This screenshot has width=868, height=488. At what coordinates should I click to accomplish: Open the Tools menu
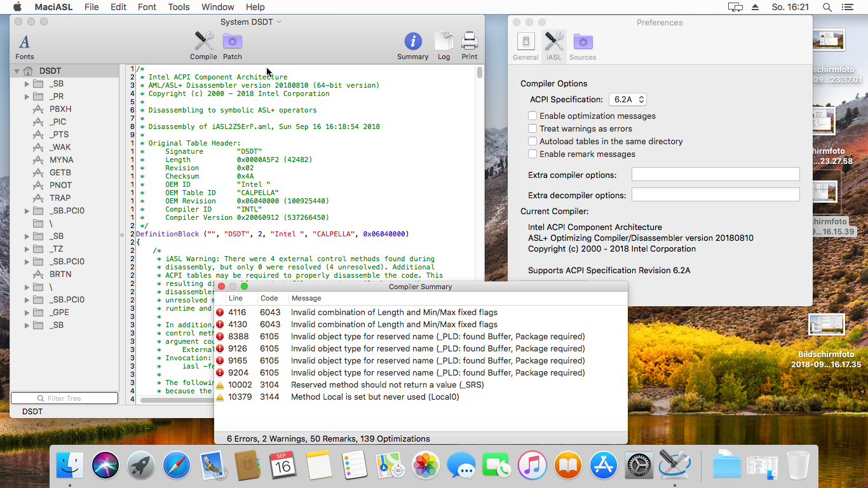179,7
